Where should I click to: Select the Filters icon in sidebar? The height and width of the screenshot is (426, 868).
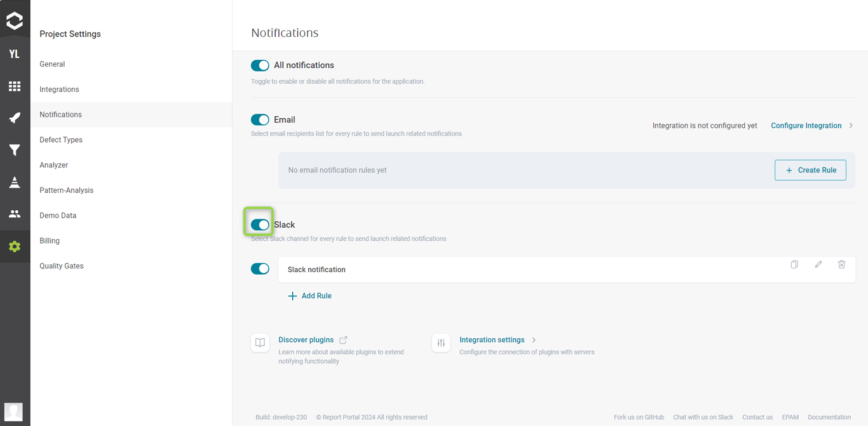15,150
